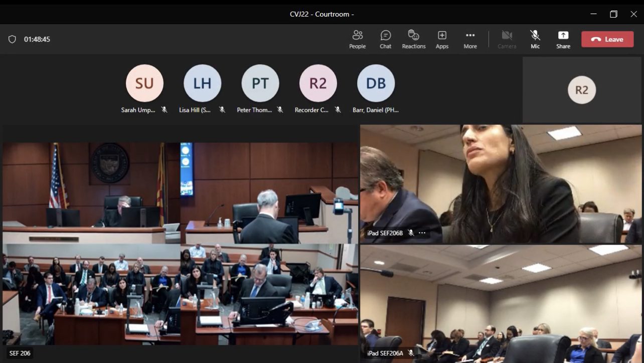
Task: Unmute your microphone with Mic toggle
Action: 535,39
